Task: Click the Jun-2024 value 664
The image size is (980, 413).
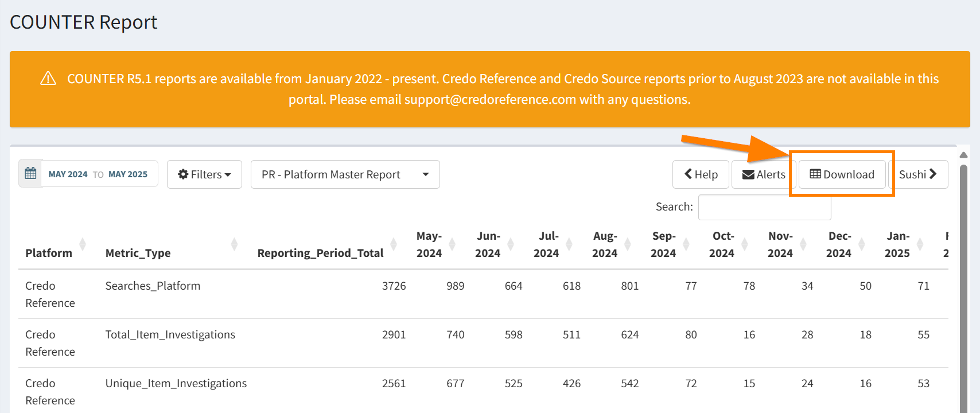Action: 514,286
